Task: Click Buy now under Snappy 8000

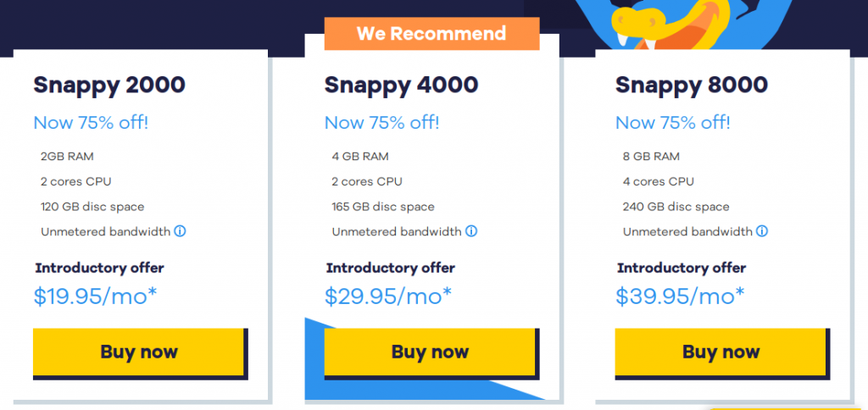Action: tap(721, 352)
